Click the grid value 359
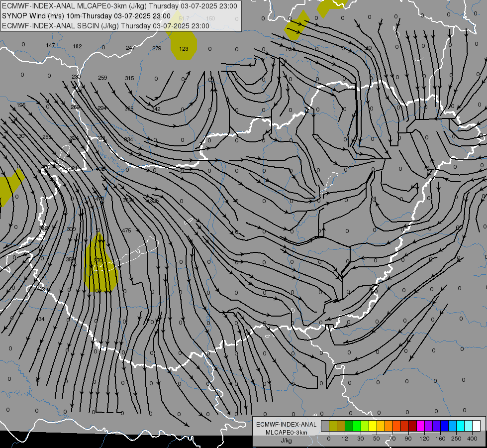 [70, 259]
